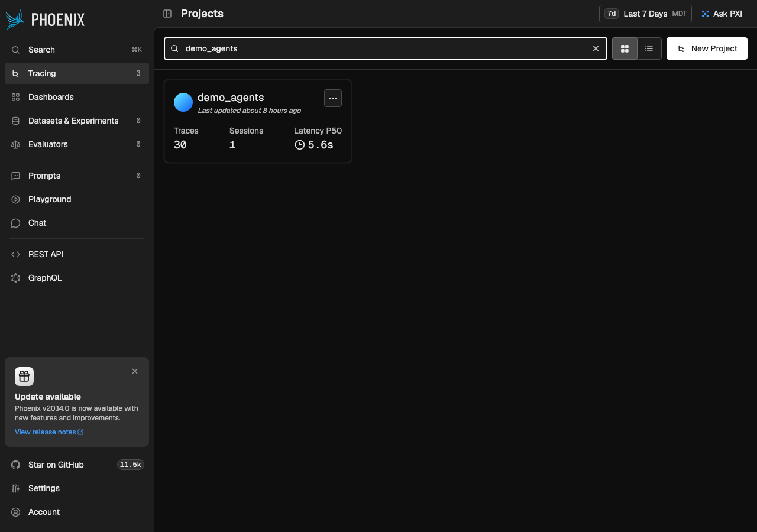757x532 pixels.
Task: Click Star on GitHub
Action: 77,465
